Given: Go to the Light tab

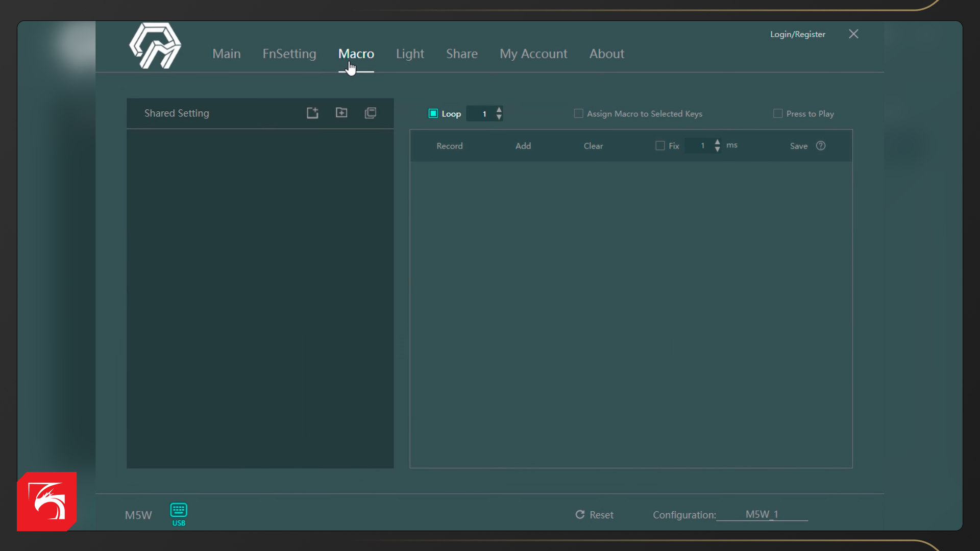Looking at the screenshot, I should coord(410,54).
